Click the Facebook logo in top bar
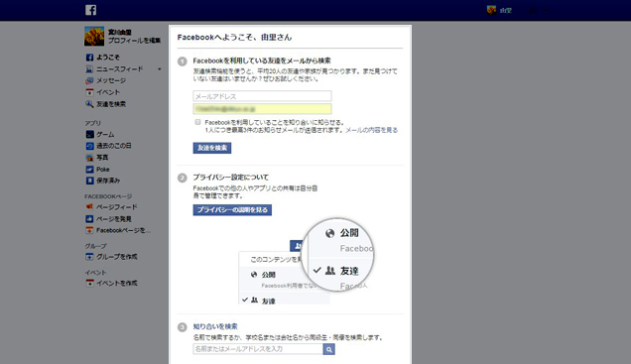Image resolution: width=631 pixels, height=364 pixels. click(x=90, y=10)
